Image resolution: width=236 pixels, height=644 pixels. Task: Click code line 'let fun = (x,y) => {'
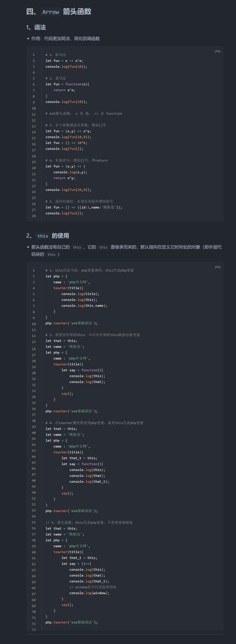(x=65, y=166)
